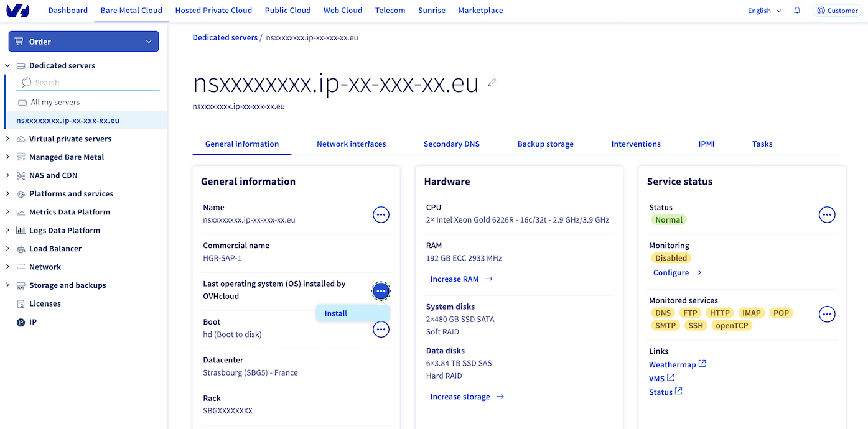Open the three-dot menu for Status
The width and height of the screenshot is (868, 429).
[827, 215]
